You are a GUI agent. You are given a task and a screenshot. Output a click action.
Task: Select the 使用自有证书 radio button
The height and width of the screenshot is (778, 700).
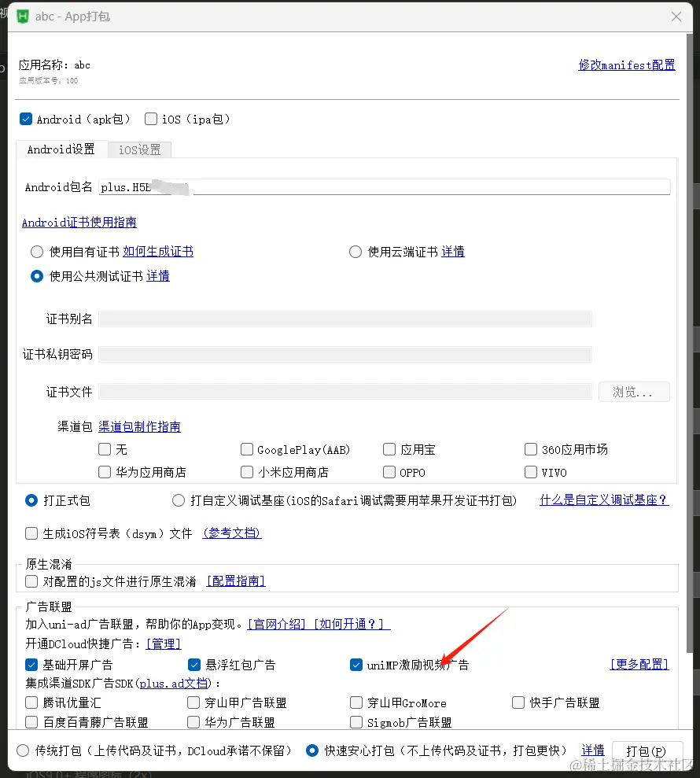37,252
